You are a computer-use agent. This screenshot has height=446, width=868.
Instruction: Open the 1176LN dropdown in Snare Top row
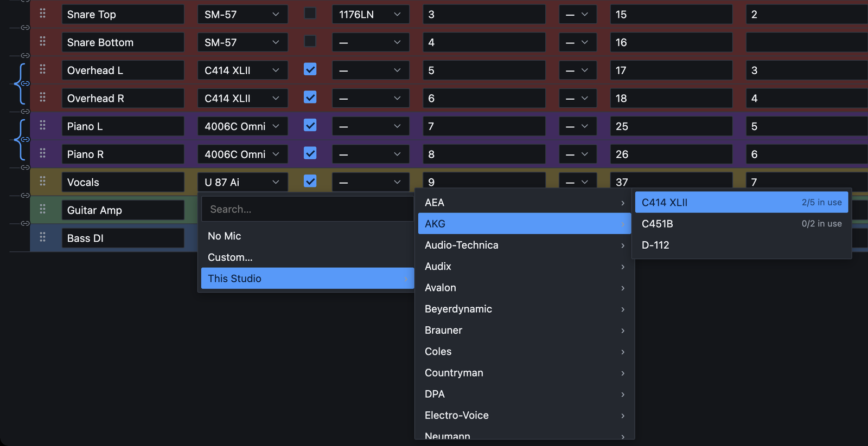[x=371, y=15]
